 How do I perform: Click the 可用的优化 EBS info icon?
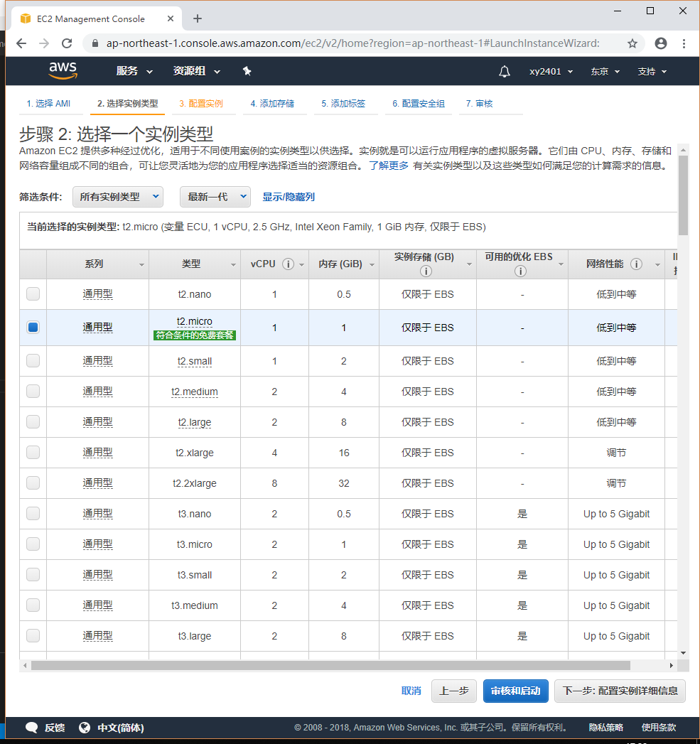(520, 271)
